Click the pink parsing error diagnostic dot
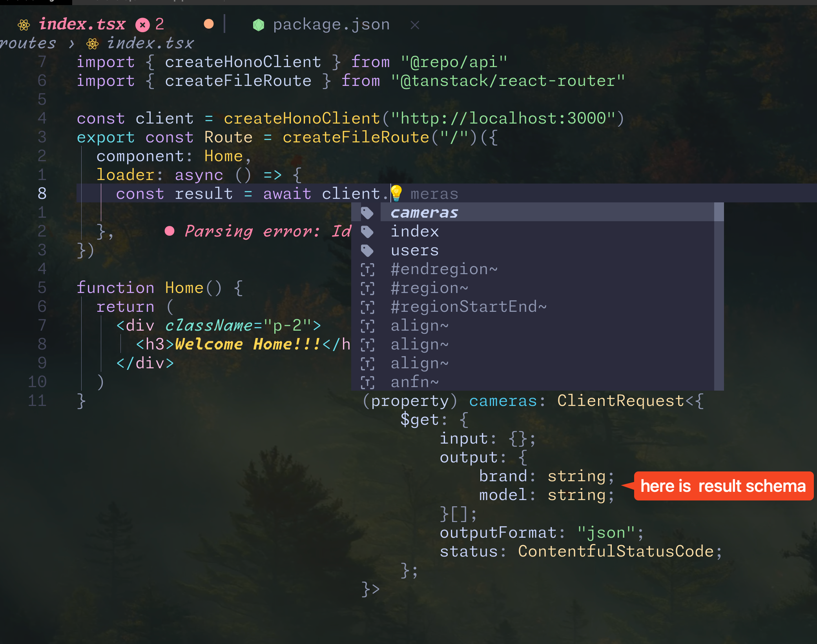Image resolution: width=817 pixels, height=644 pixels. pyautogui.click(x=170, y=231)
